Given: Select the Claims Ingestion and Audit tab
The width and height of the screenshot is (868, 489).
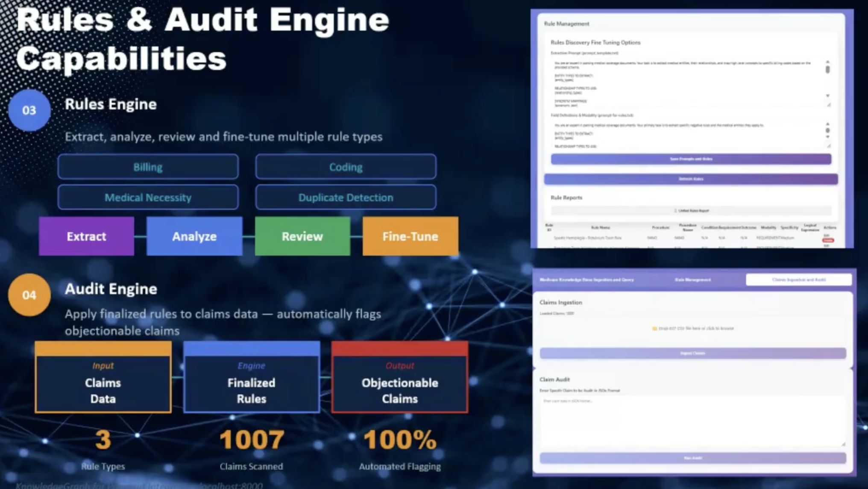Looking at the screenshot, I should [x=798, y=280].
